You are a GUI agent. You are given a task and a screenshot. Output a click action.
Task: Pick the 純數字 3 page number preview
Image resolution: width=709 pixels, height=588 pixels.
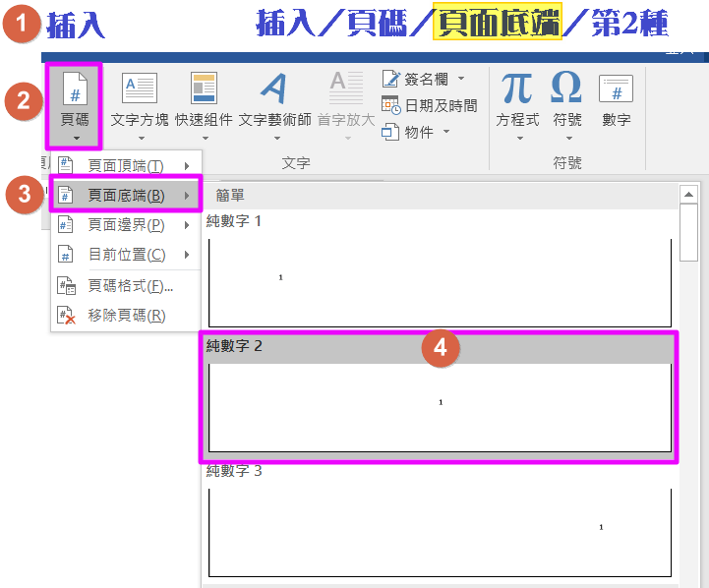[440, 532]
